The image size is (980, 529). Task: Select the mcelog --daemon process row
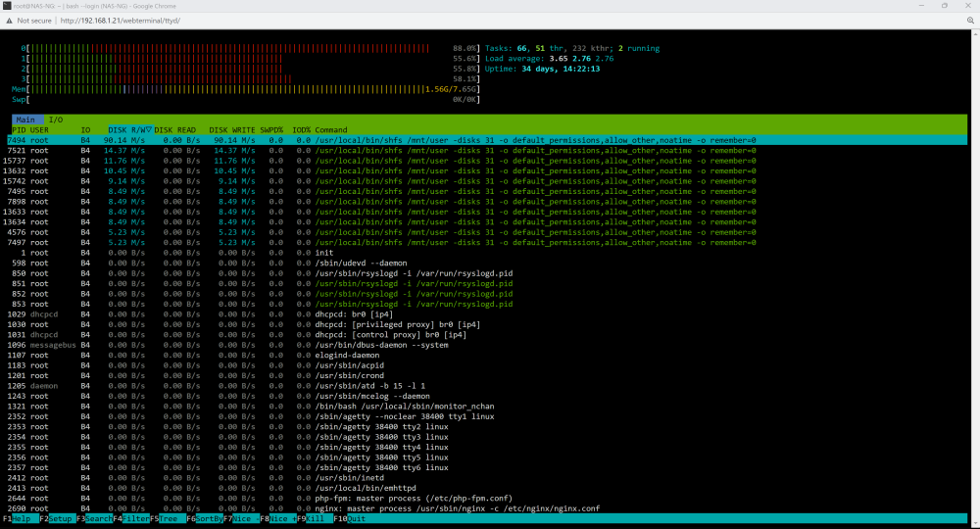[x=487, y=396]
